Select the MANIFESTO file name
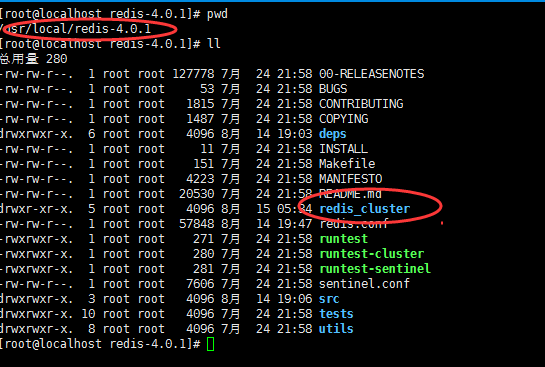Image resolution: width=545 pixels, height=367 pixels. (351, 178)
